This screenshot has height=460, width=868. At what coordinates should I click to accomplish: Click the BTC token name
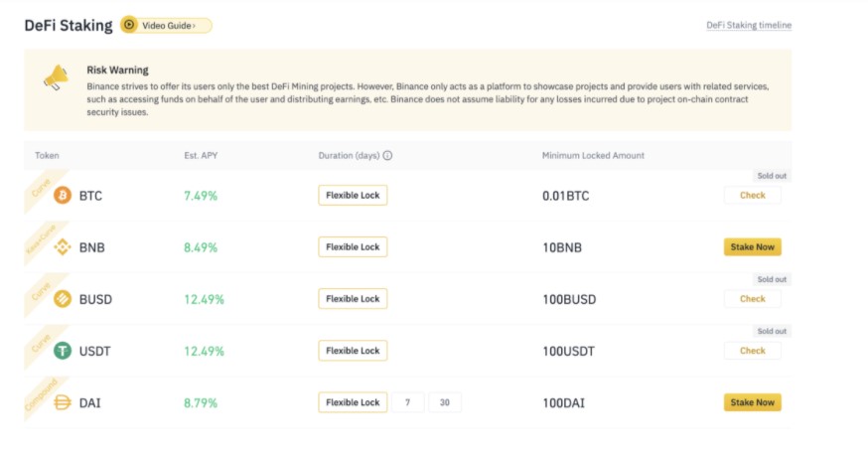tap(90, 196)
